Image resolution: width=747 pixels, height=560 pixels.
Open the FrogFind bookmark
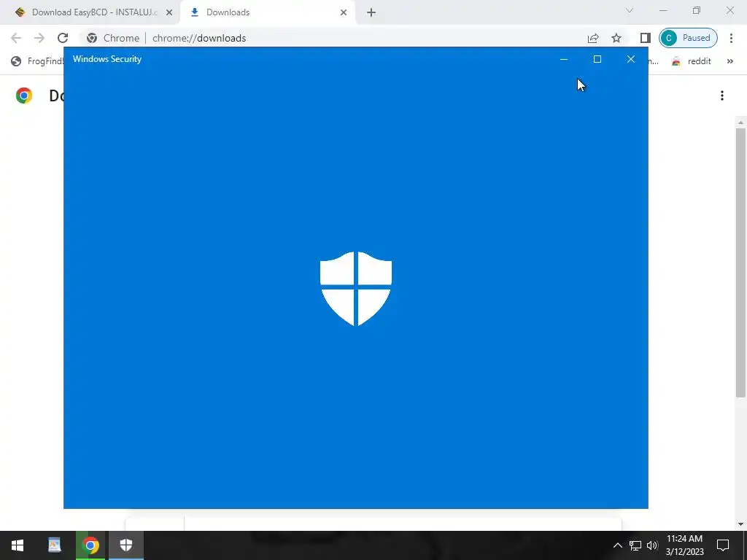click(37, 61)
